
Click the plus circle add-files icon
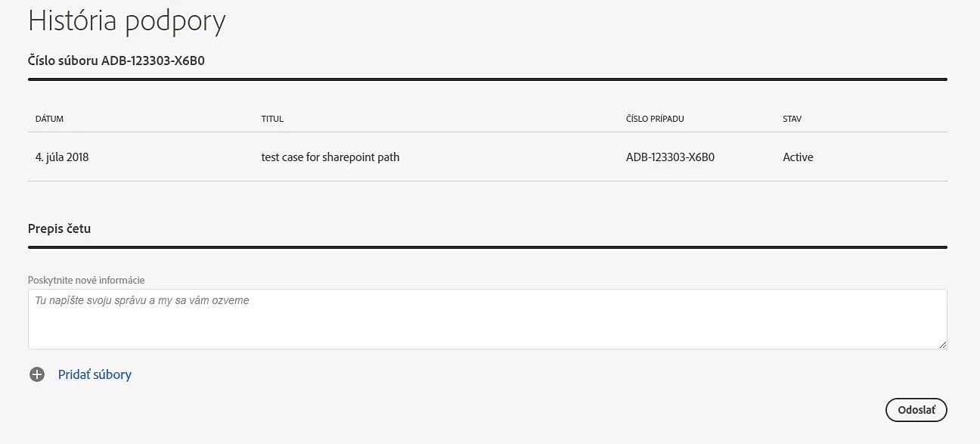click(x=37, y=374)
